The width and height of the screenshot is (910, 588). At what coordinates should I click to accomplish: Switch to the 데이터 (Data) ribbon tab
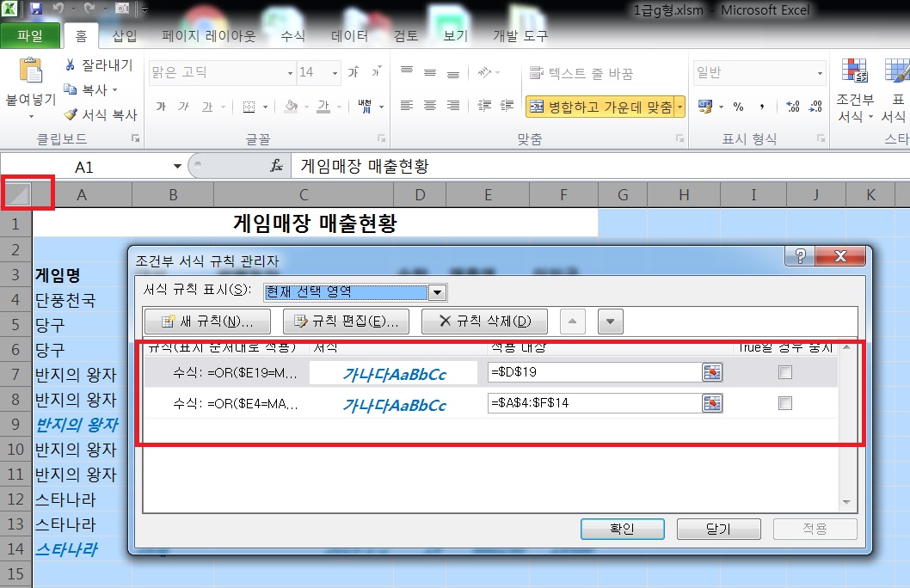[349, 36]
